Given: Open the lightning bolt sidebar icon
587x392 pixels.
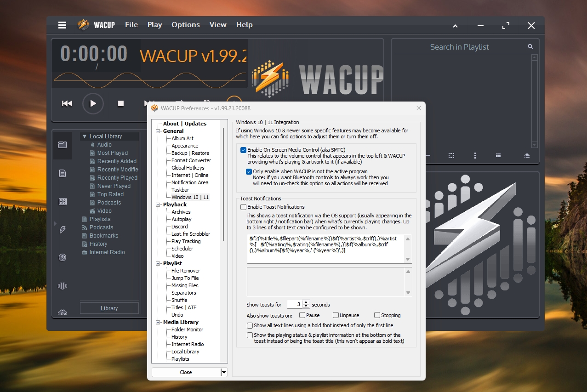Looking at the screenshot, I should coord(63,229).
